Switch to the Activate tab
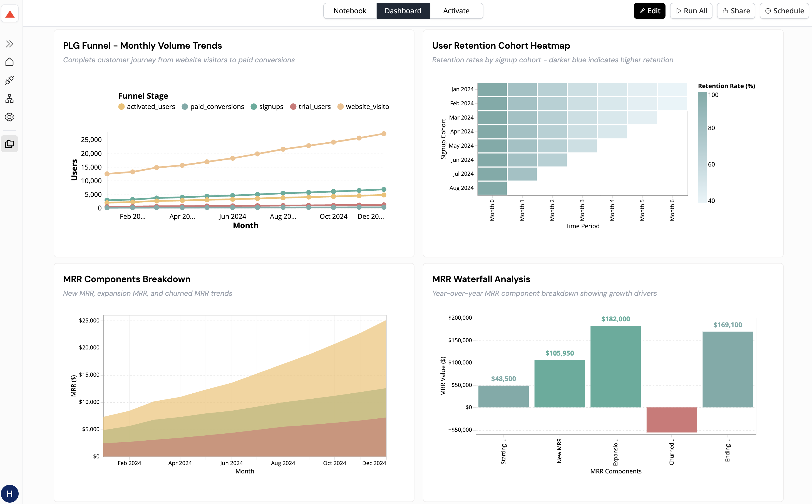The image size is (812, 504). tap(456, 11)
